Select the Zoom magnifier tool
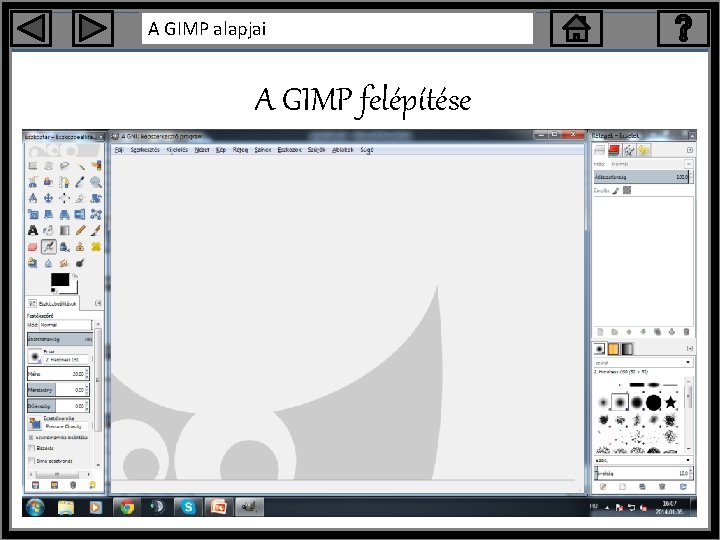720x540 pixels. click(96, 182)
